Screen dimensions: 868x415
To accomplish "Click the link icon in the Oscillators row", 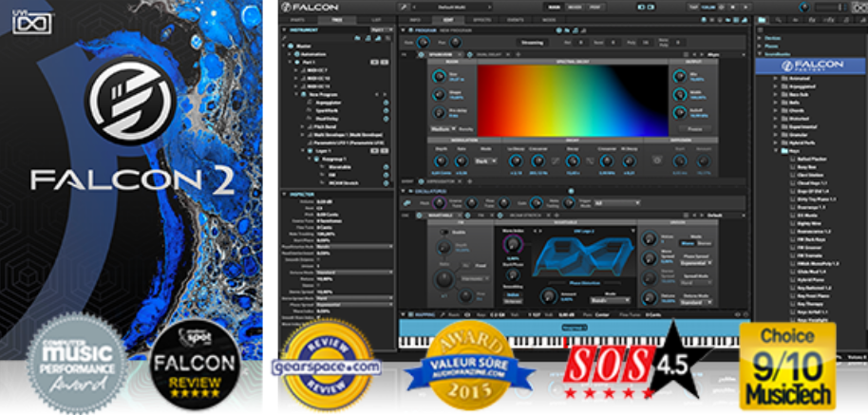I will pos(406,203).
